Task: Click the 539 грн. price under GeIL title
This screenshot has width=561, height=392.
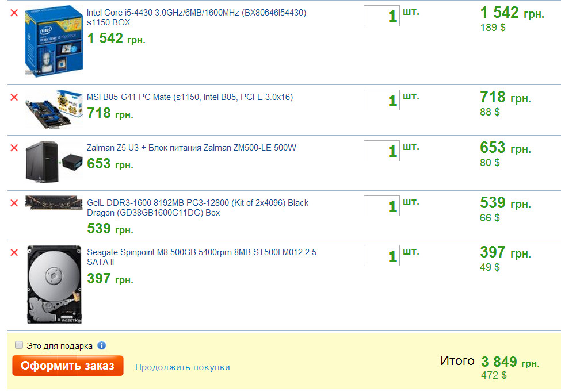Action: click(x=110, y=229)
